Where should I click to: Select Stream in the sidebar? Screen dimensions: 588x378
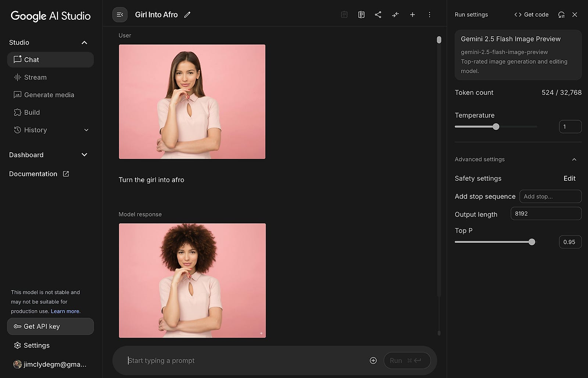pos(35,77)
